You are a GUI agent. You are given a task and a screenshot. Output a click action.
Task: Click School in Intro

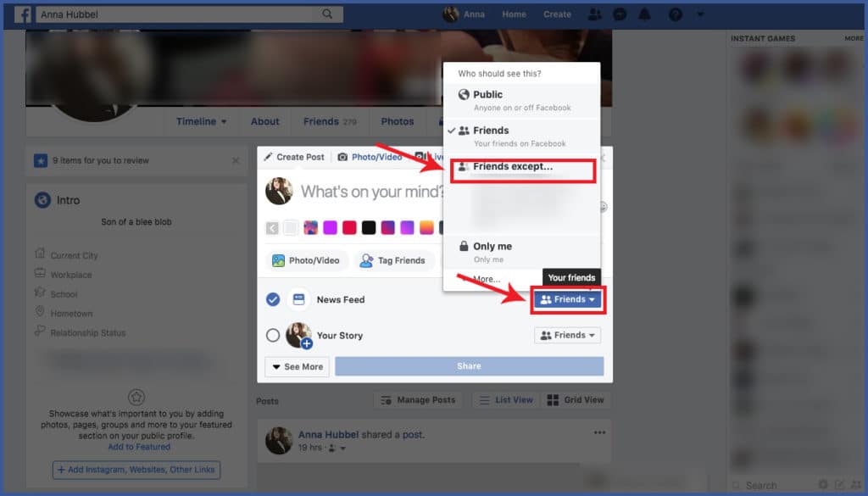click(x=64, y=294)
